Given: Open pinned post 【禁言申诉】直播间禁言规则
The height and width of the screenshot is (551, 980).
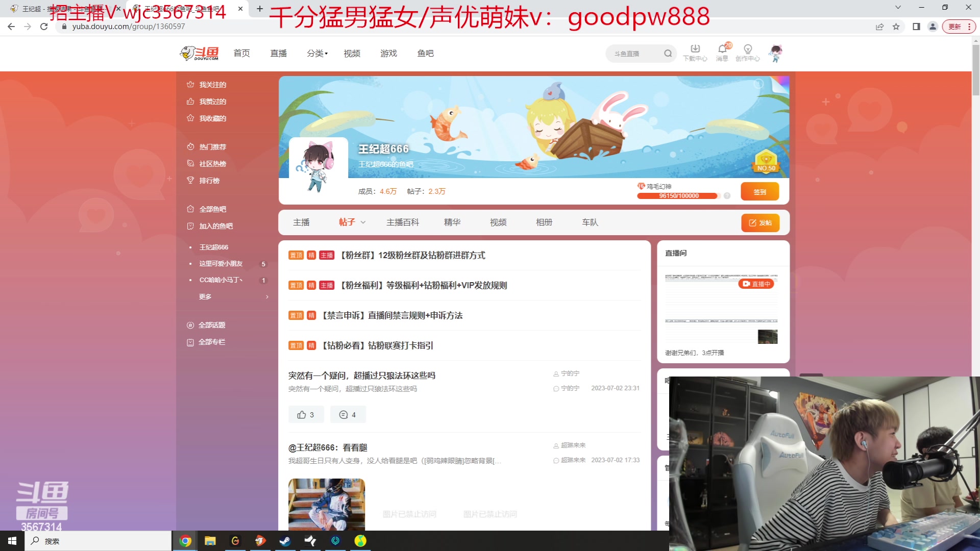Looking at the screenshot, I should click(x=391, y=315).
